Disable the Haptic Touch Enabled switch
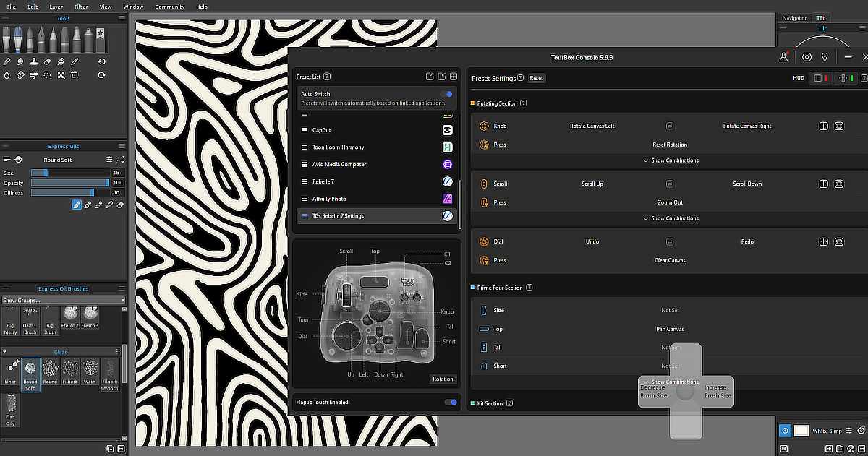This screenshot has height=456, width=868. tap(450, 402)
